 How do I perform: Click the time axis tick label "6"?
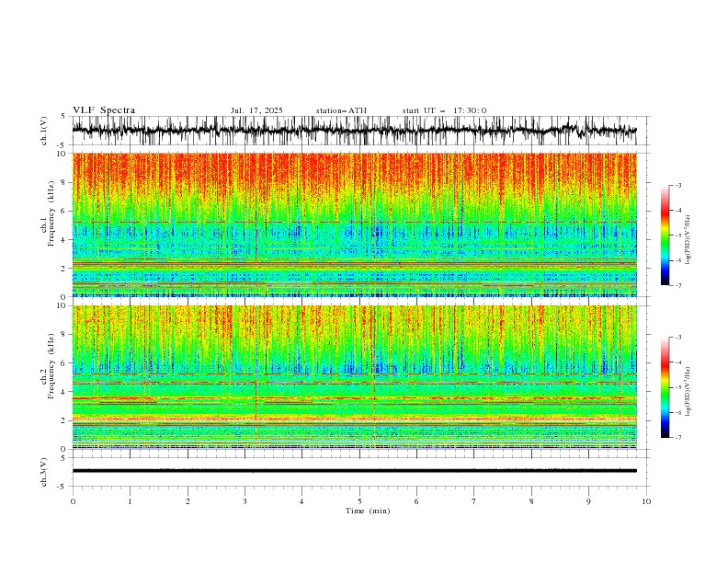pyautogui.click(x=416, y=501)
